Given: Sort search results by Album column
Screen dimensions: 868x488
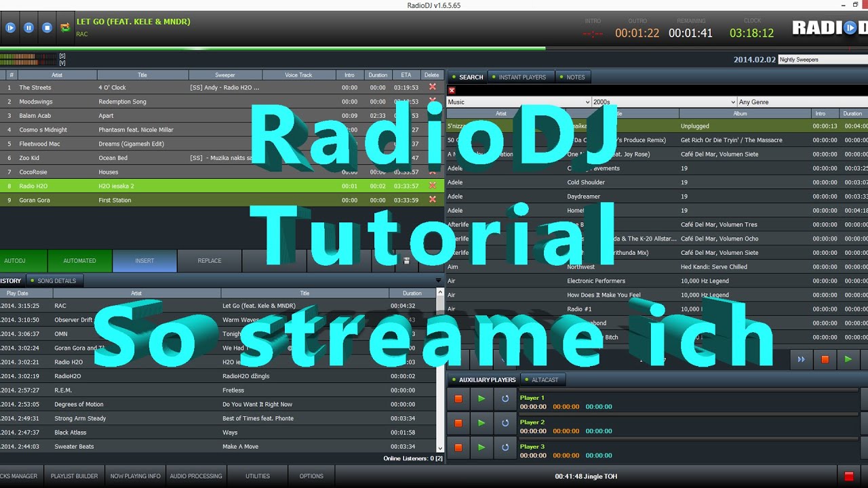Looking at the screenshot, I should (x=740, y=114).
